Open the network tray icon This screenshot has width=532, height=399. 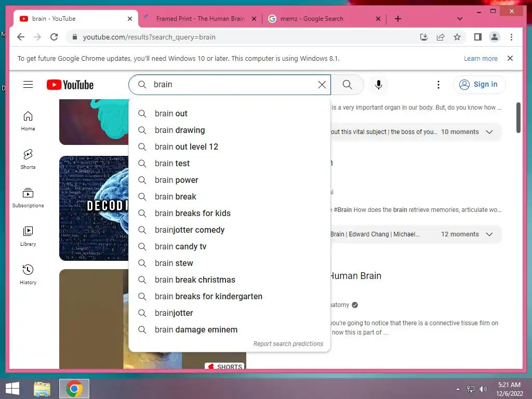tap(471, 389)
